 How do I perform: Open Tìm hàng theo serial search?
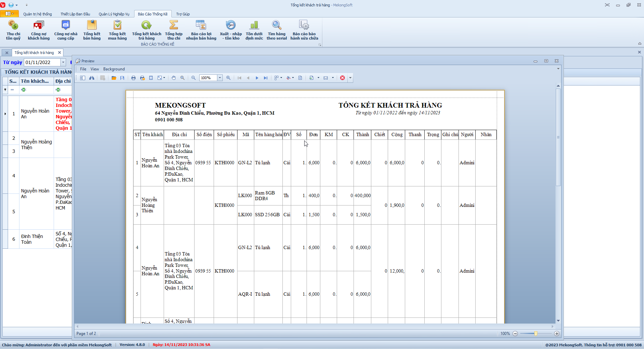click(276, 30)
